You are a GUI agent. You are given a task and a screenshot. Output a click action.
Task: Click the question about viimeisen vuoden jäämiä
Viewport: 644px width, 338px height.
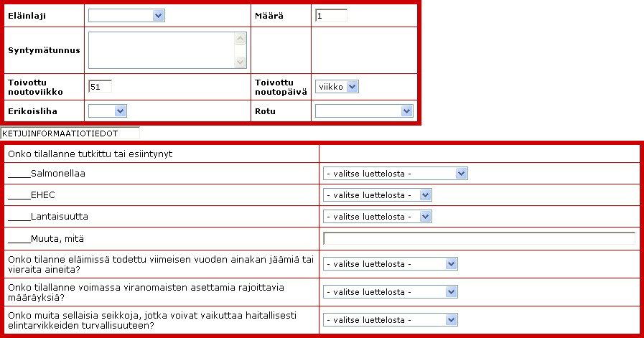(161, 264)
